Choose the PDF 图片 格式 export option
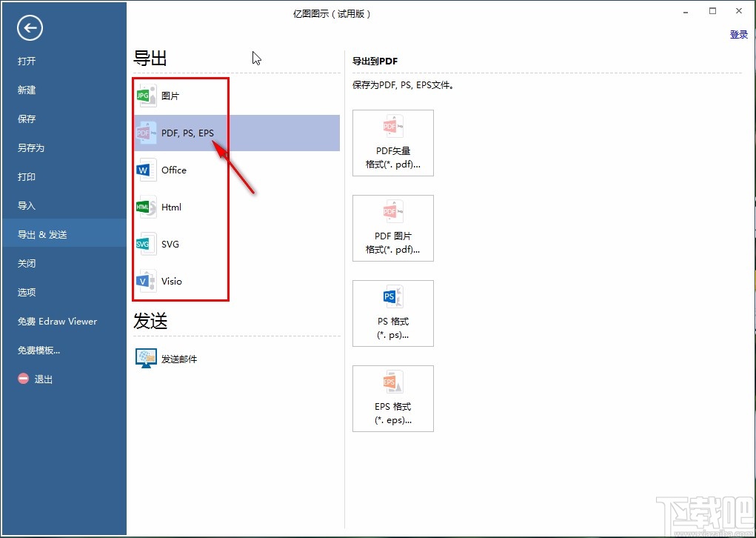Image resolution: width=756 pixels, height=538 pixels. pos(392,228)
